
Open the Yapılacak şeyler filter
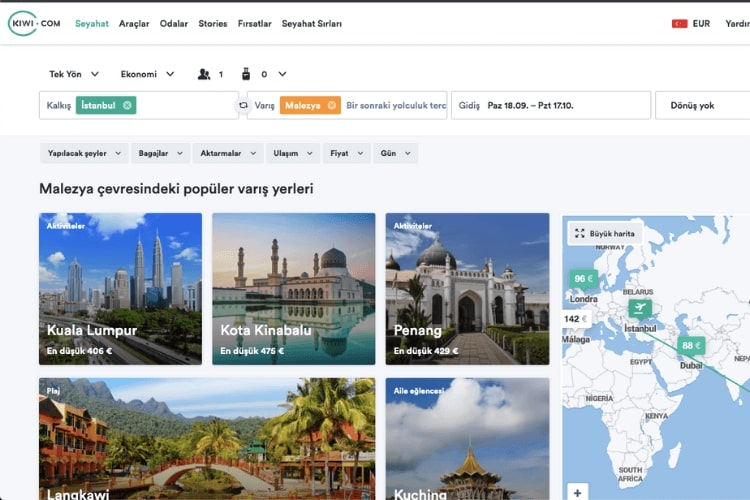pyautogui.click(x=84, y=153)
